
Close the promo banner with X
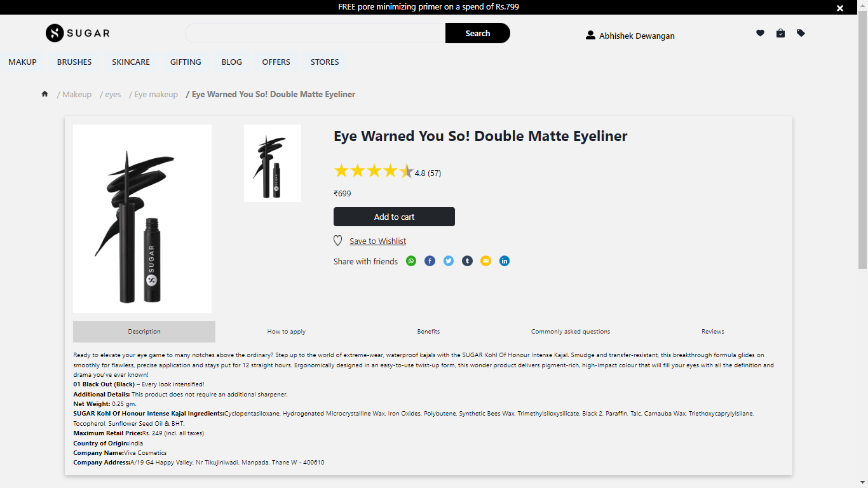pos(840,8)
